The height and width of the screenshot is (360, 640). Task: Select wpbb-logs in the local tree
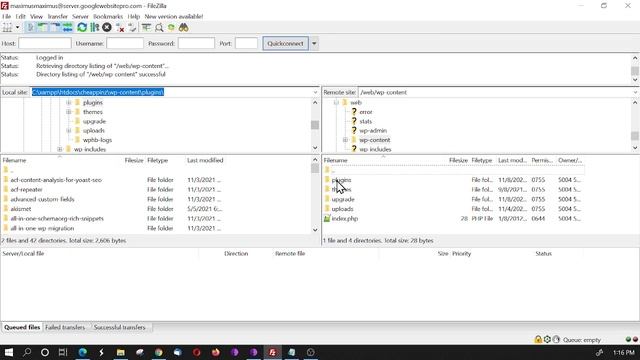[97, 140]
